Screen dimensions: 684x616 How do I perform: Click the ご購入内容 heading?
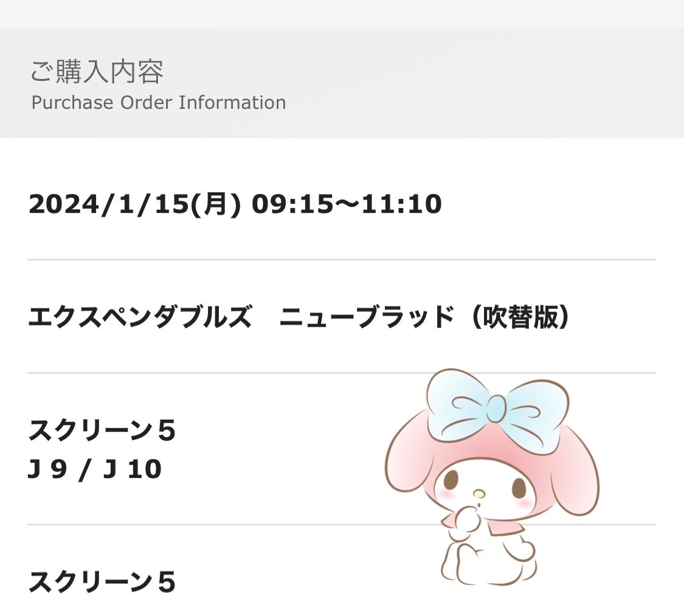click(x=97, y=72)
